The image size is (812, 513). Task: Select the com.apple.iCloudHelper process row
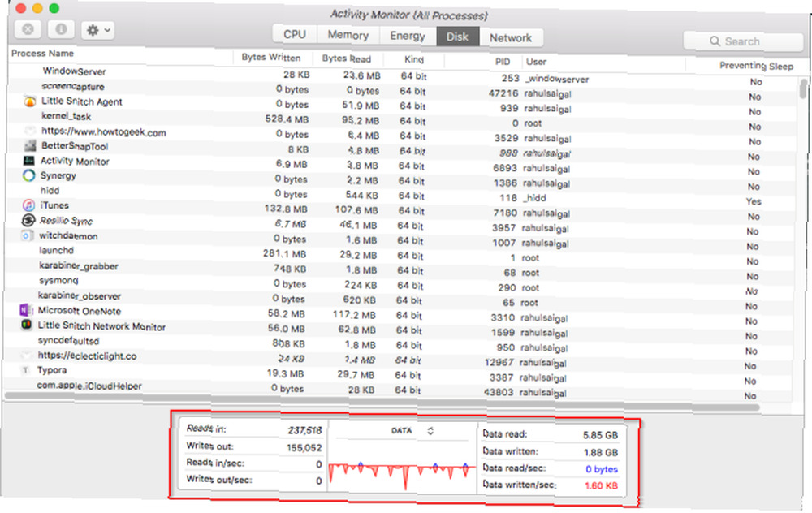click(x=398, y=388)
